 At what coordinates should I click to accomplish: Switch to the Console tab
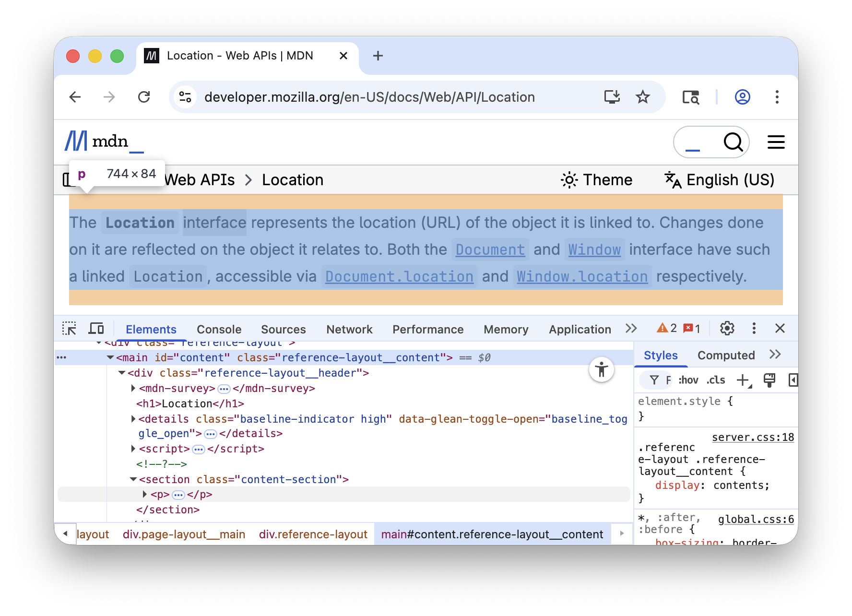click(x=219, y=330)
